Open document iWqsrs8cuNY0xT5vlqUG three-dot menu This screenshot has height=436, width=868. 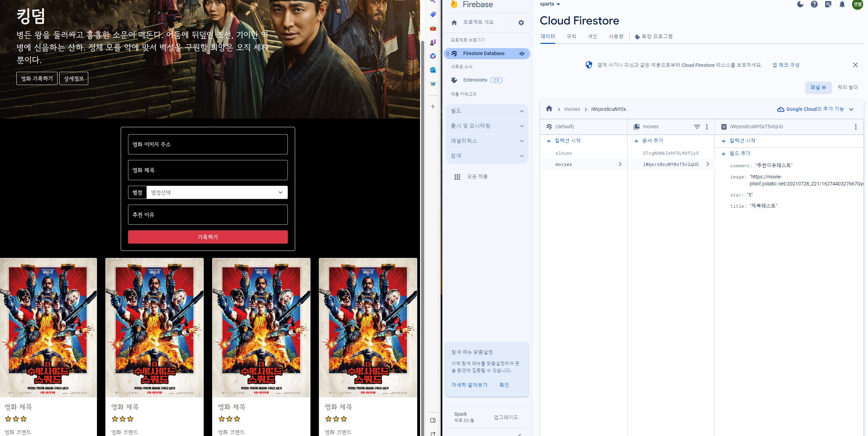pos(855,127)
